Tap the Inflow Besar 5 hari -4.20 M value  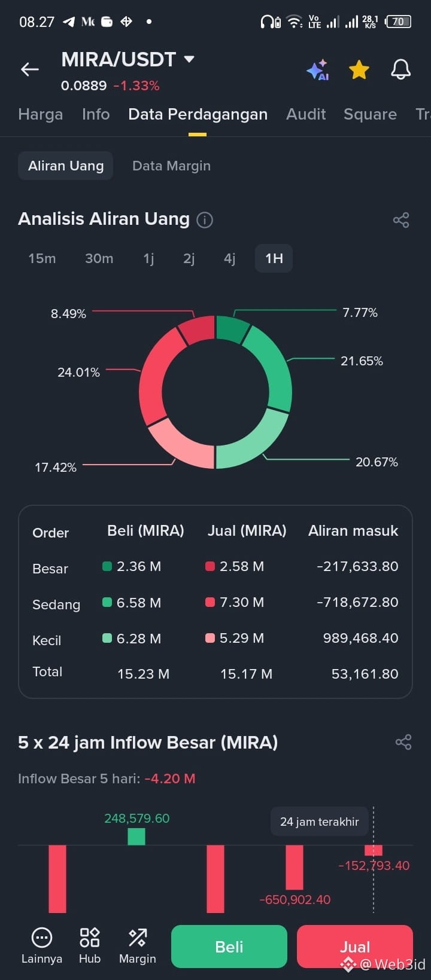(170, 778)
